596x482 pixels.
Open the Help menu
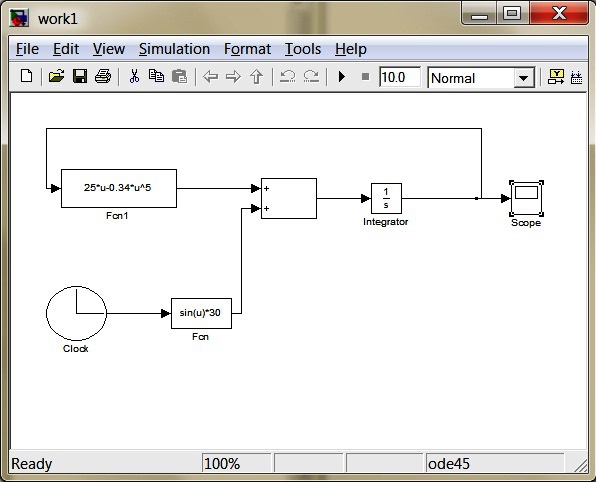(351, 49)
